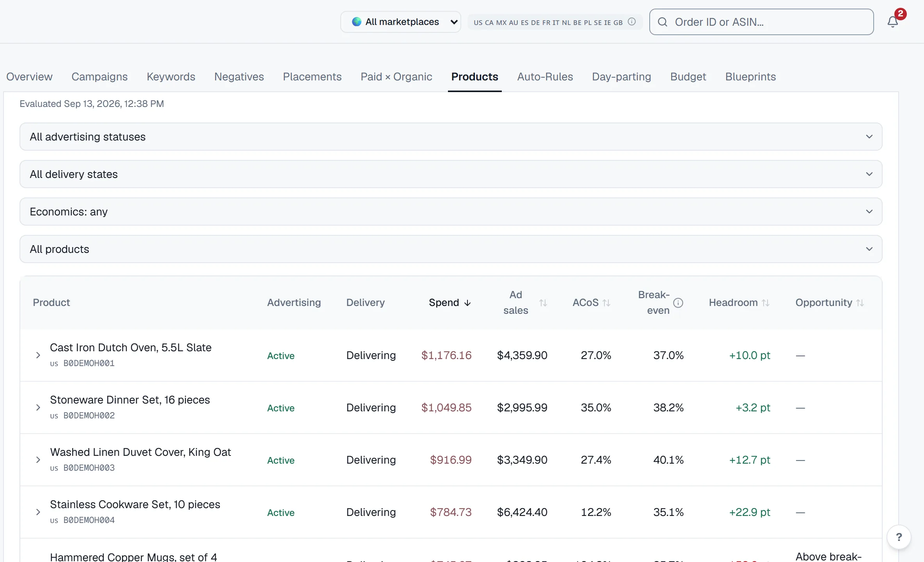Open All delivery states filter
The width and height of the screenshot is (924, 562).
(x=451, y=174)
